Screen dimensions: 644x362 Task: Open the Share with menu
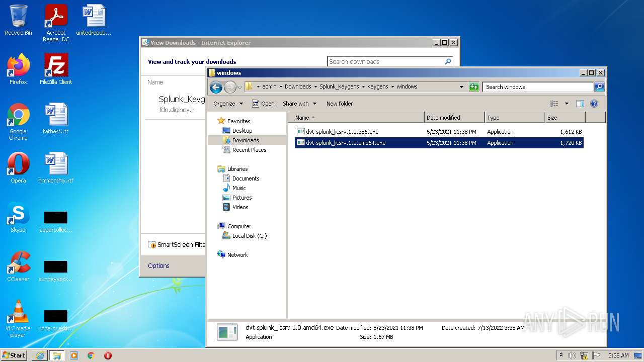coord(300,104)
